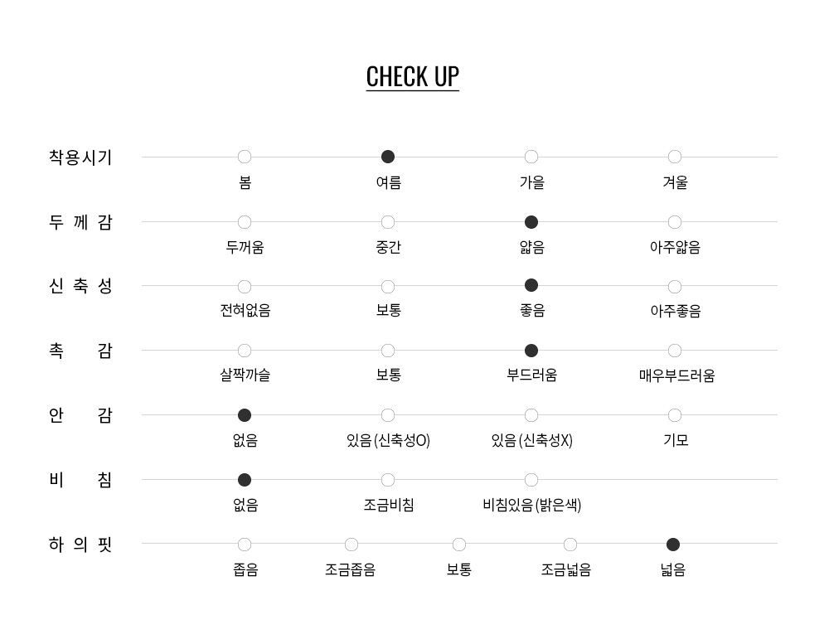Choose 아주좋음 in the 신축성 row
This screenshot has height=644, width=829.
(675, 287)
